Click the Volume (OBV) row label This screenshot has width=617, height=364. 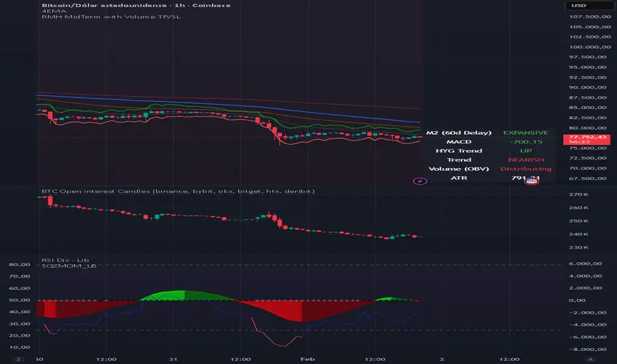coord(459,169)
